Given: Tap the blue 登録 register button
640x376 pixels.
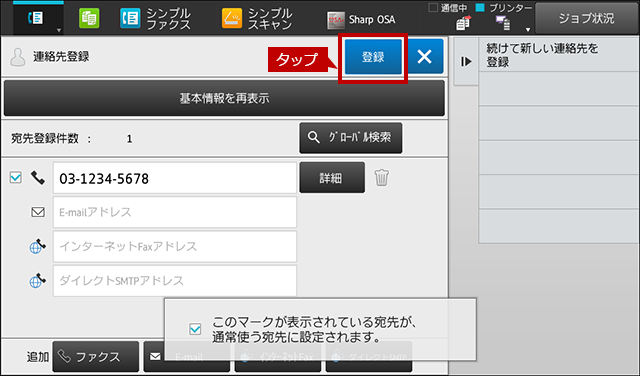Looking at the screenshot, I should [x=373, y=57].
